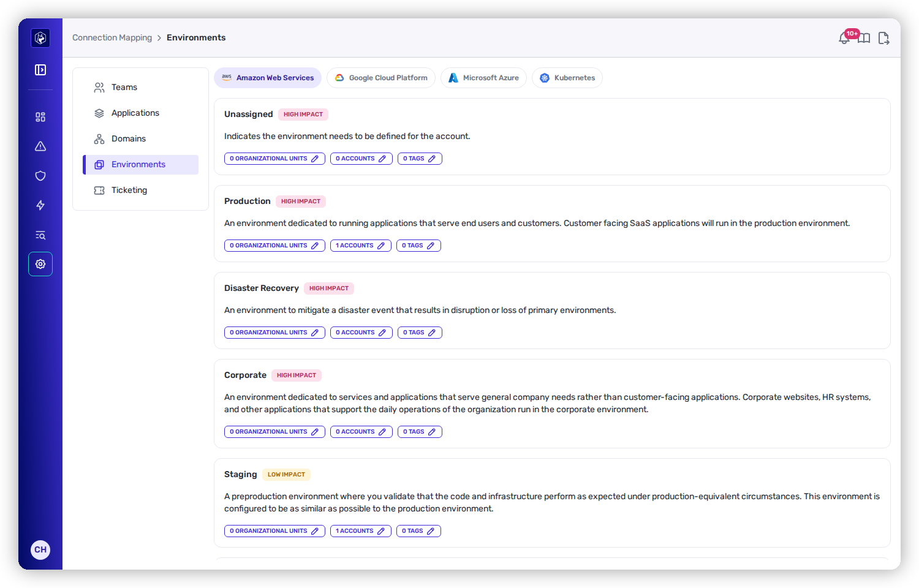Select Environments in the settings menu
Image resolution: width=919 pixels, height=588 pixels.
point(141,165)
